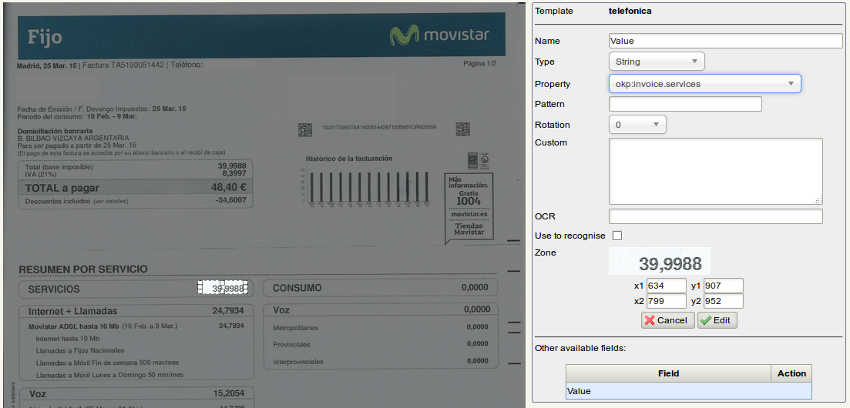The width and height of the screenshot is (850, 408).
Task: Click the Movistar ADSL hasta 10 Mb line
Action: 136,326
